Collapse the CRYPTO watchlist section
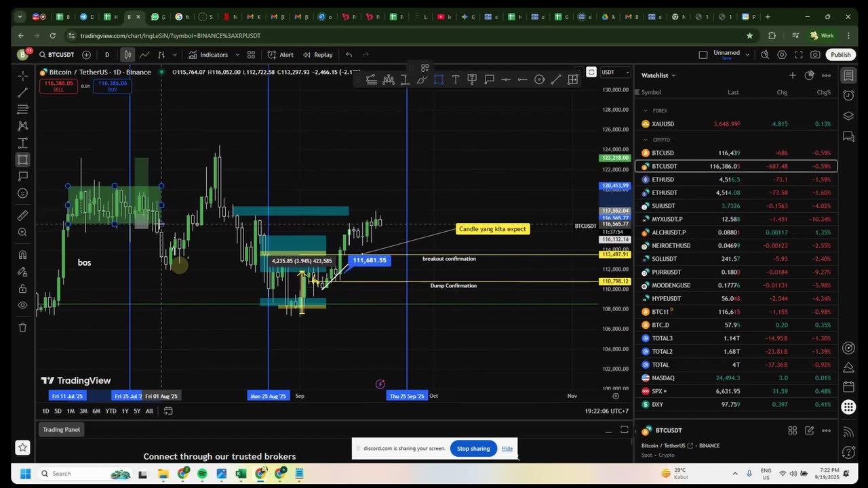The height and width of the screenshot is (488, 868). (x=646, y=140)
